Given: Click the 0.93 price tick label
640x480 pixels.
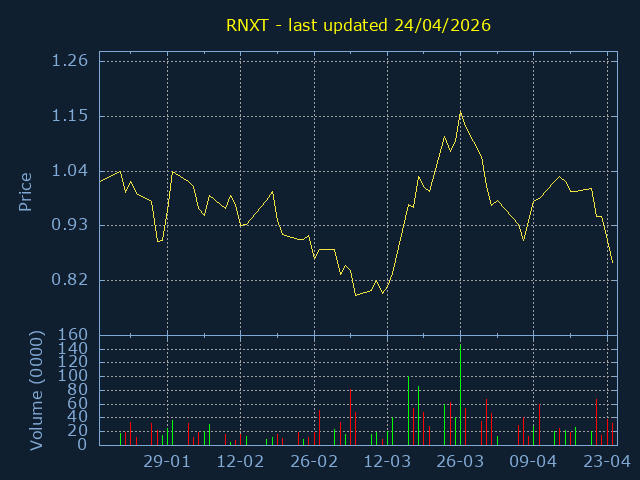Looking at the screenshot, I should point(69,226).
